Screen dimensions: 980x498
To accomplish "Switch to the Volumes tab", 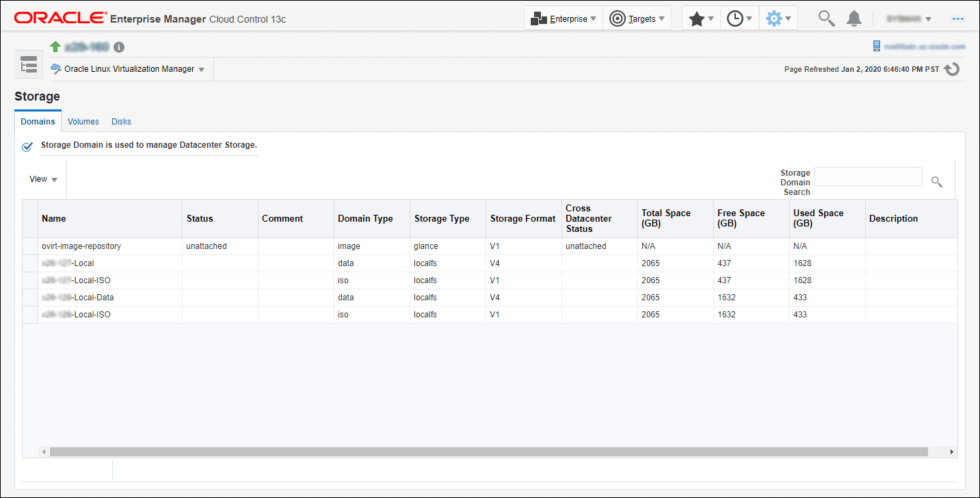I will [83, 122].
